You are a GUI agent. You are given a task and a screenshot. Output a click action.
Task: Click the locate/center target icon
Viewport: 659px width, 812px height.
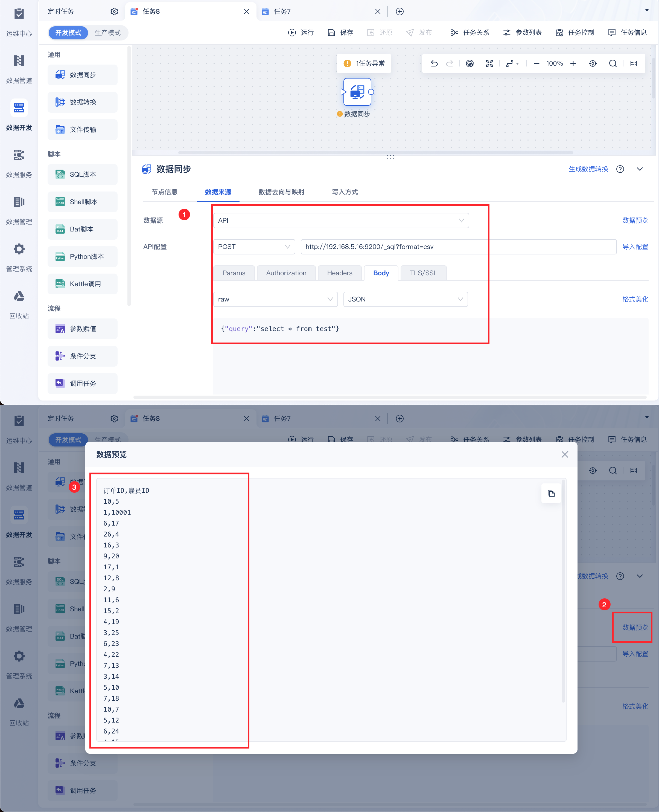[592, 63]
